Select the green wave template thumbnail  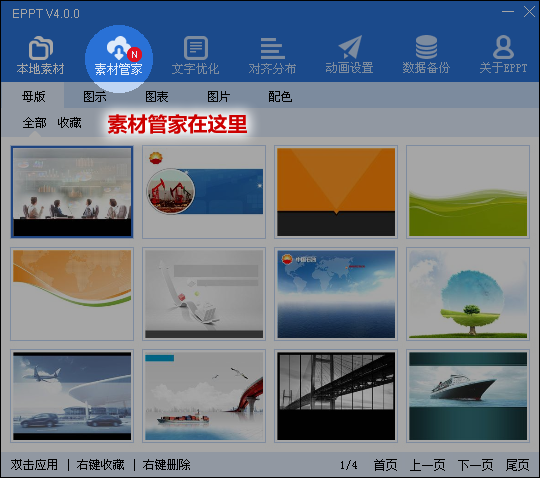point(468,192)
